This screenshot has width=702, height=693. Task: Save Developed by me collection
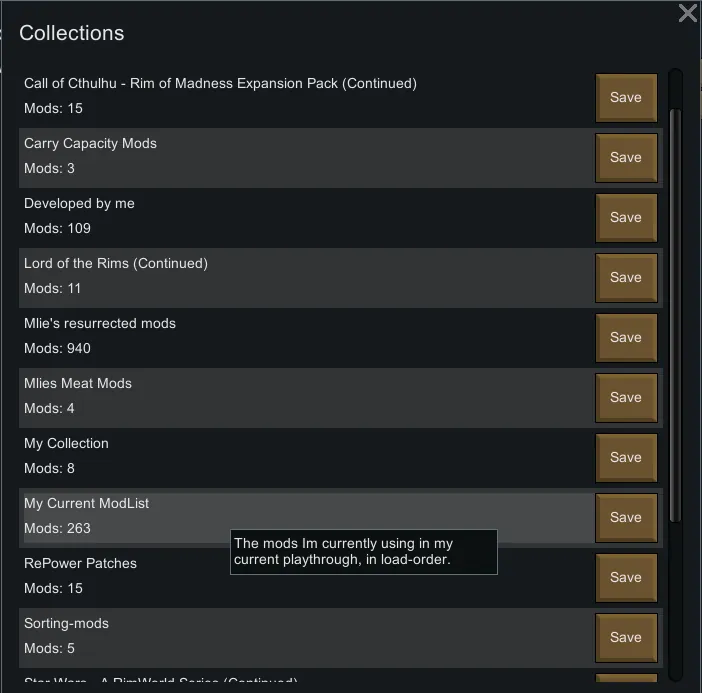pos(626,217)
